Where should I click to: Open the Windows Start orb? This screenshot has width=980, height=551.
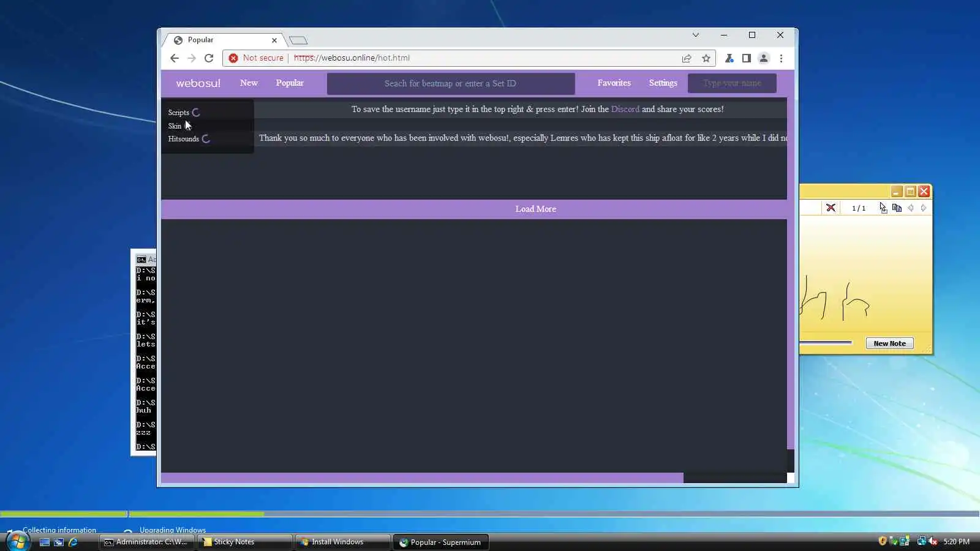[x=17, y=542]
